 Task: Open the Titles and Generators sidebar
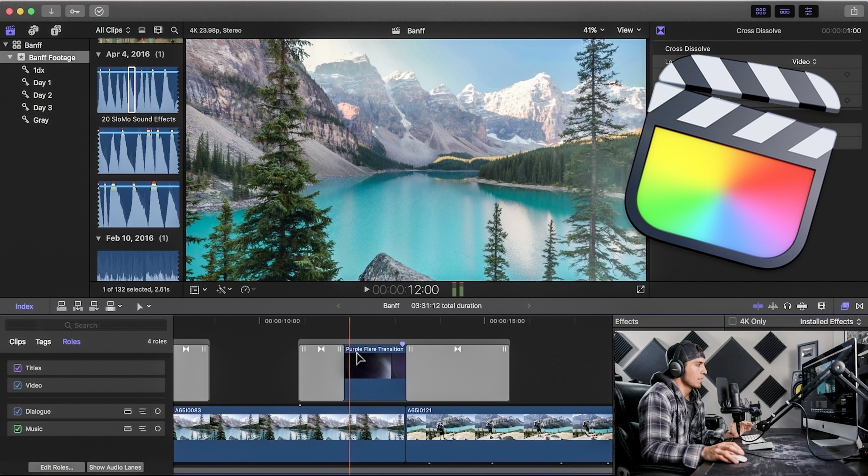click(56, 30)
